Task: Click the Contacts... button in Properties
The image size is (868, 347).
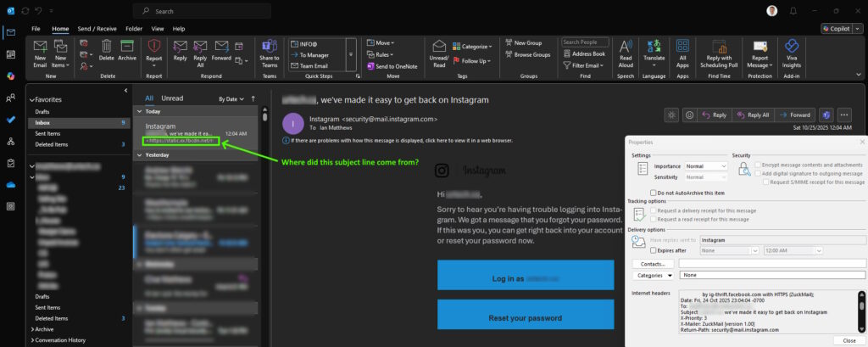Action: coord(654,264)
